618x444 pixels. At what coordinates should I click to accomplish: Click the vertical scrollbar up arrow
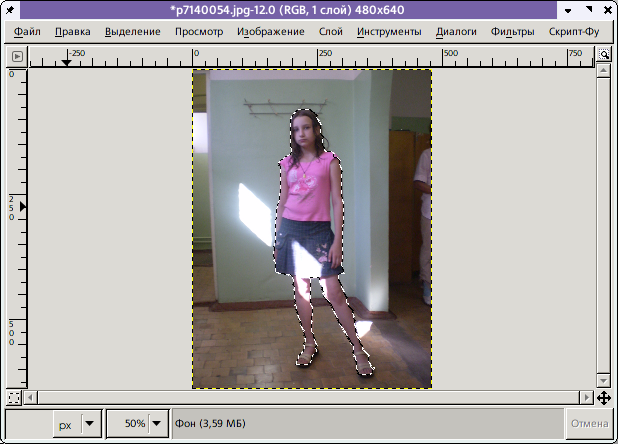click(x=604, y=74)
